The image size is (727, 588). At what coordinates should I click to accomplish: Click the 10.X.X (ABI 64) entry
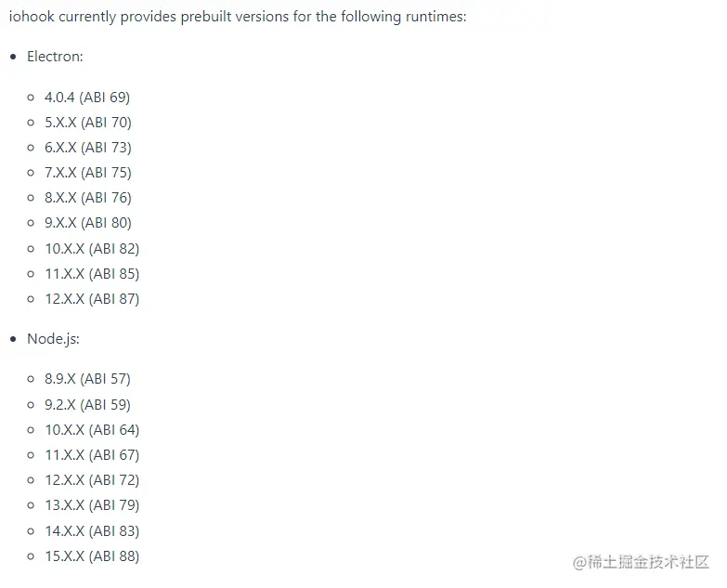click(x=92, y=430)
